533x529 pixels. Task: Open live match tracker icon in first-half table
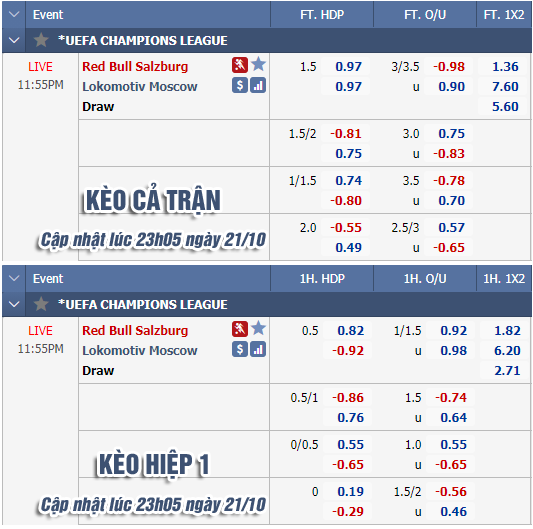240,329
